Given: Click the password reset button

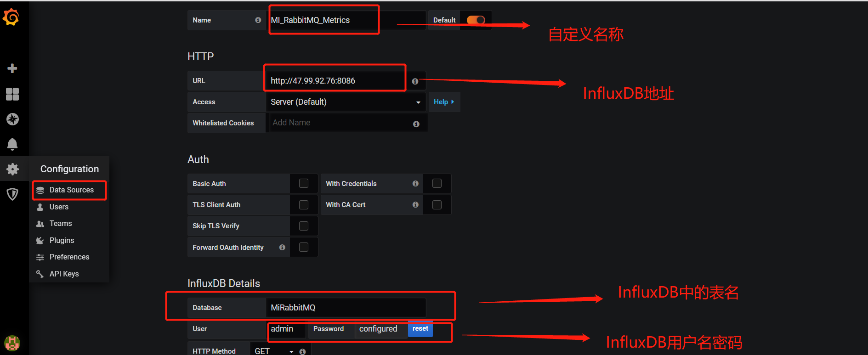Looking at the screenshot, I should click(x=420, y=329).
